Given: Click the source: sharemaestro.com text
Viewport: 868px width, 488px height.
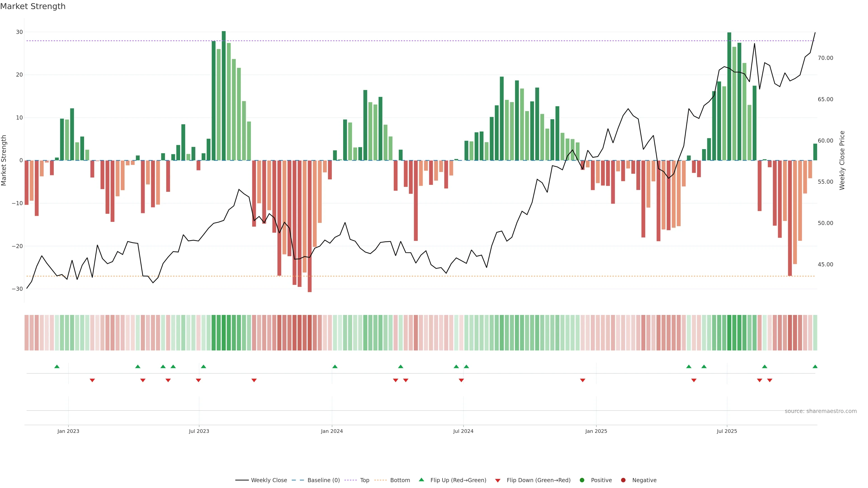Looking at the screenshot, I should (821, 411).
